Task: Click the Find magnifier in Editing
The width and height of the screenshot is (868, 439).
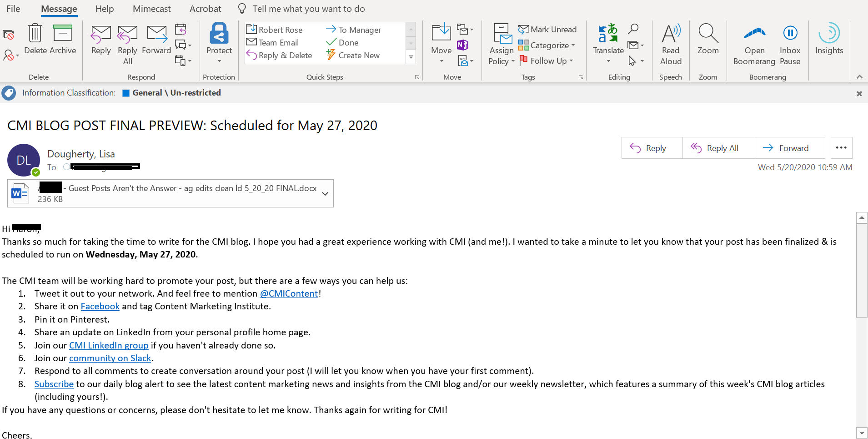Action: (x=633, y=29)
